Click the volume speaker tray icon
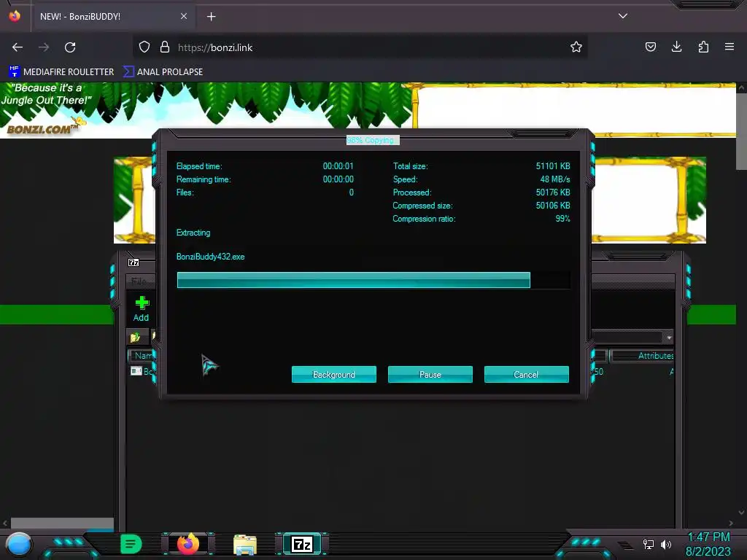Viewport: 747px width, 560px height. pos(666,544)
